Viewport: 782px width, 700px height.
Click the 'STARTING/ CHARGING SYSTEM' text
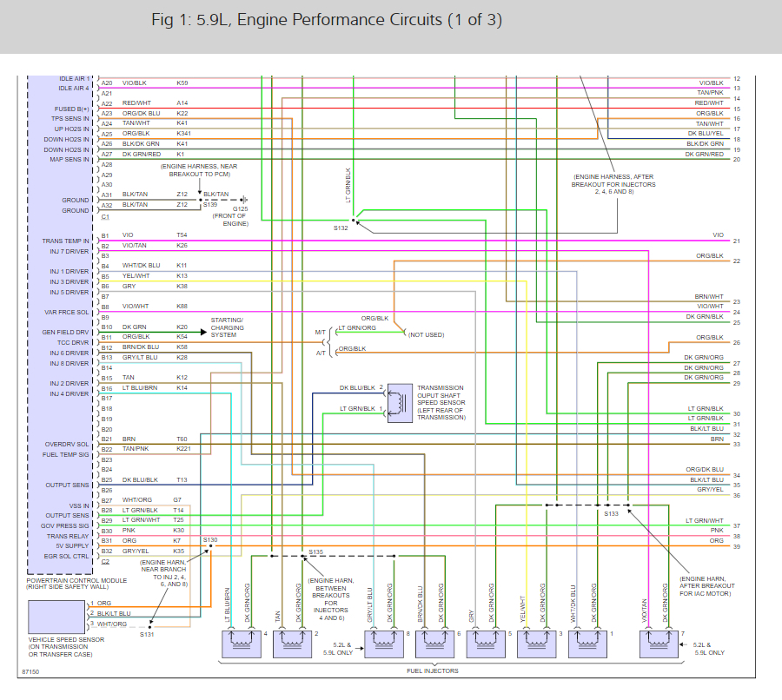coord(228,327)
